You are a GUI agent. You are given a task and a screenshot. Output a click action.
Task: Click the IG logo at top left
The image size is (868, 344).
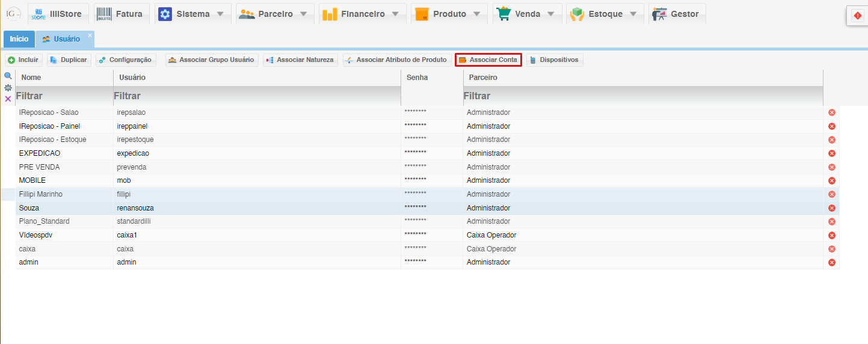13,13
